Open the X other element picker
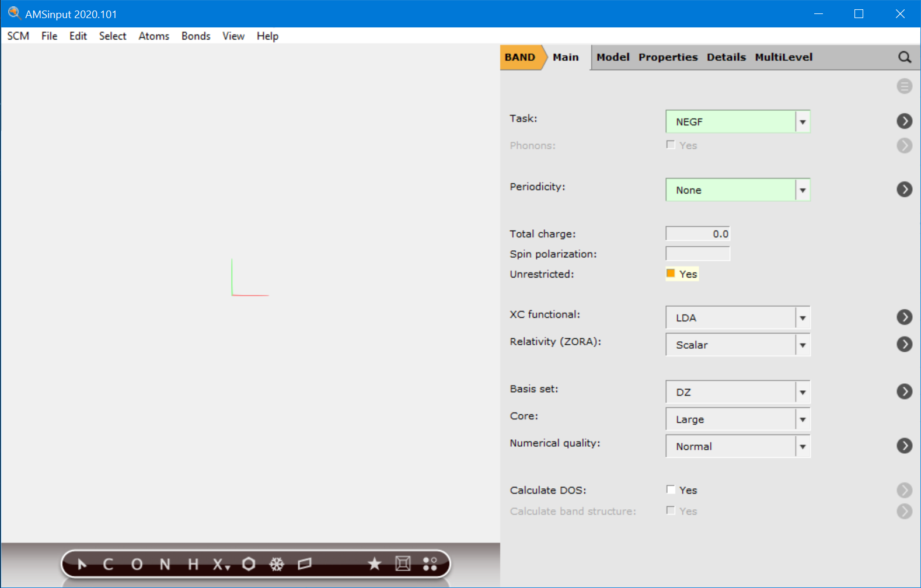Viewport: 921px width, 588px height. pyautogui.click(x=221, y=564)
